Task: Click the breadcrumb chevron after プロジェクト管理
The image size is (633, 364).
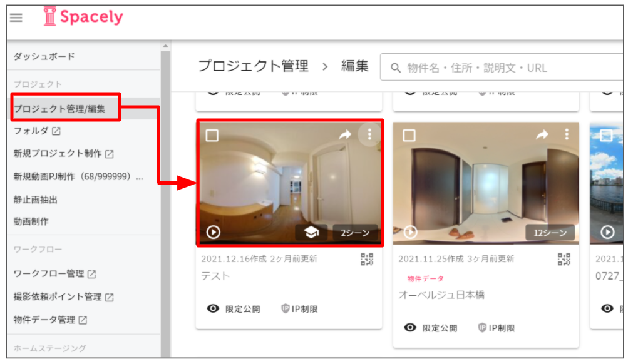Action: (x=325, y=66)
